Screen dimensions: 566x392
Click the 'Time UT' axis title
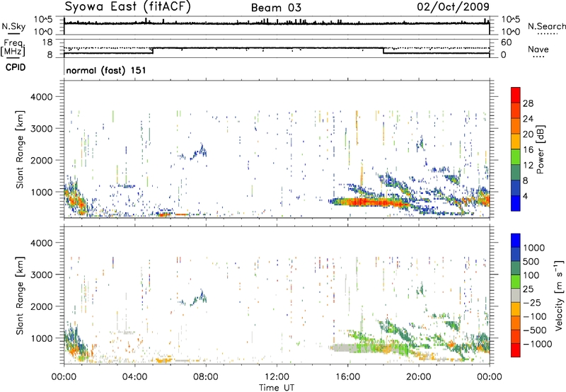point(277,388)
